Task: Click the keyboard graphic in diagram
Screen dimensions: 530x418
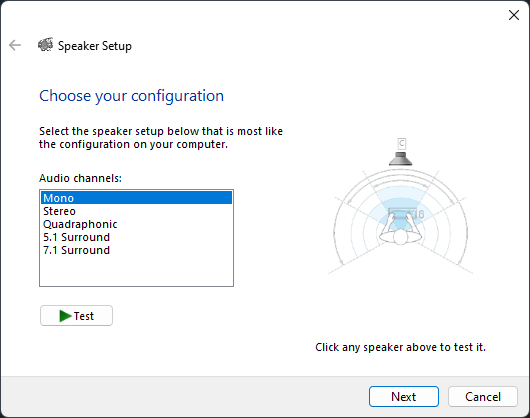Action: click(x=402, y=214)
